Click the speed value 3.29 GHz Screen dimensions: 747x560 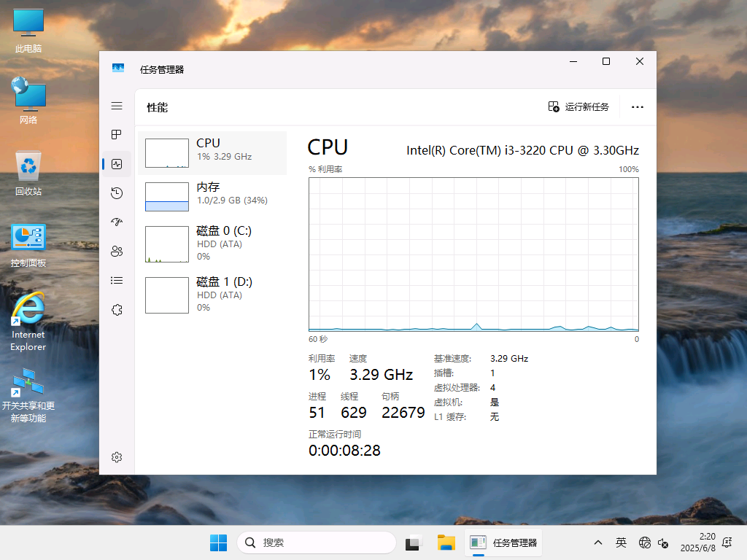point(381,375)
